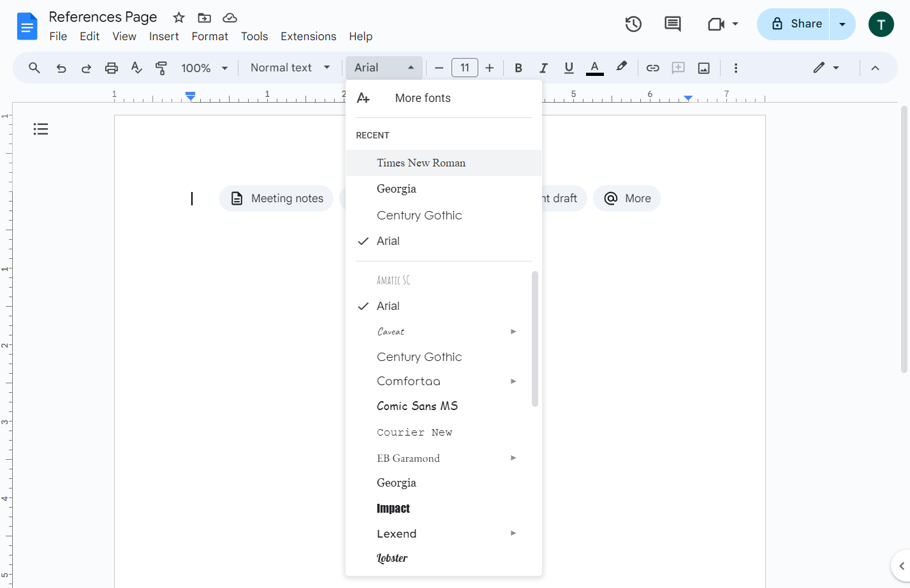This screenshot has width=910, height=588.
Task: Check cloud save status icon
Action: pyautogui.click(x=230, y=17)
